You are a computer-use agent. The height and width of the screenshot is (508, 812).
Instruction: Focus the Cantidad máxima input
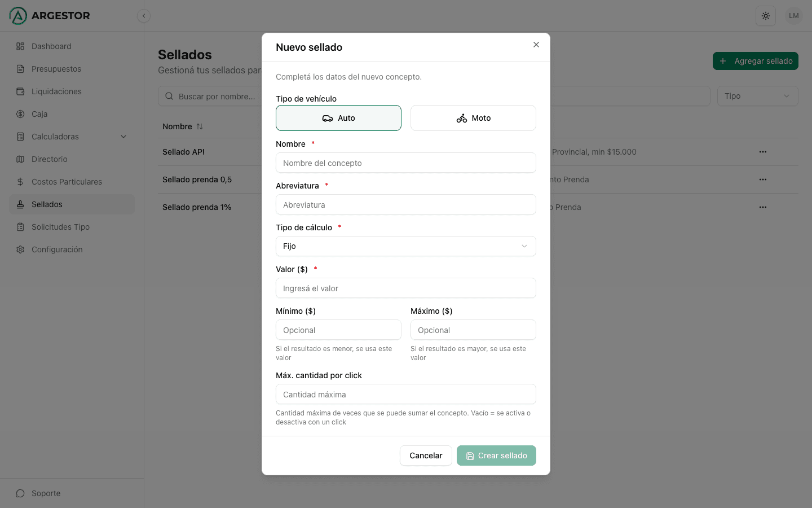(405, 395)
